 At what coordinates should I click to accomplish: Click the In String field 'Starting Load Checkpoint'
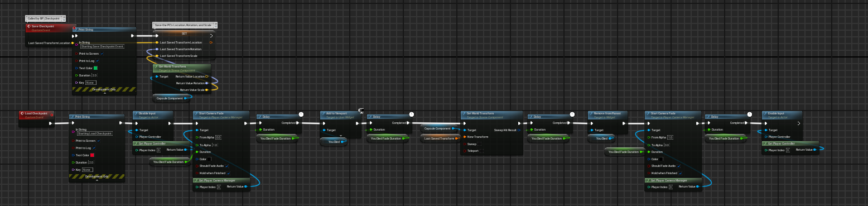pyautogui.click(x=95, y=134)
